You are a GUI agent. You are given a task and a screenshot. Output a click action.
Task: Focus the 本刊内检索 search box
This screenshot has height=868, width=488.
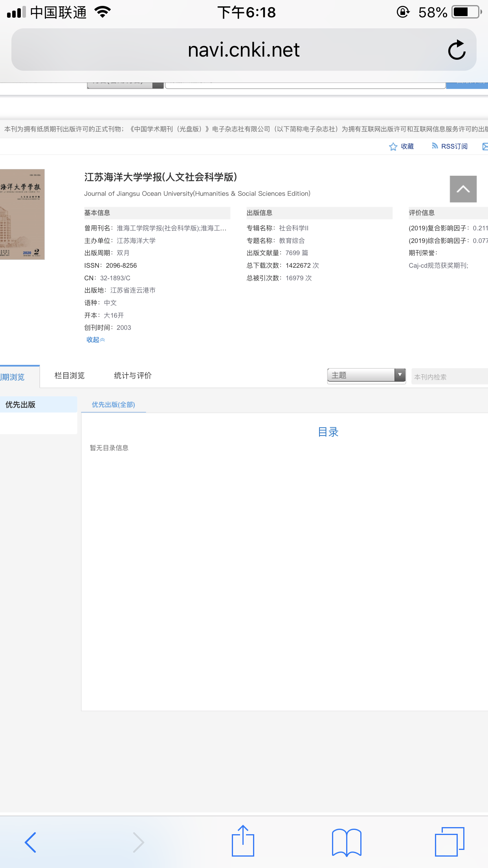click(449, 377)
